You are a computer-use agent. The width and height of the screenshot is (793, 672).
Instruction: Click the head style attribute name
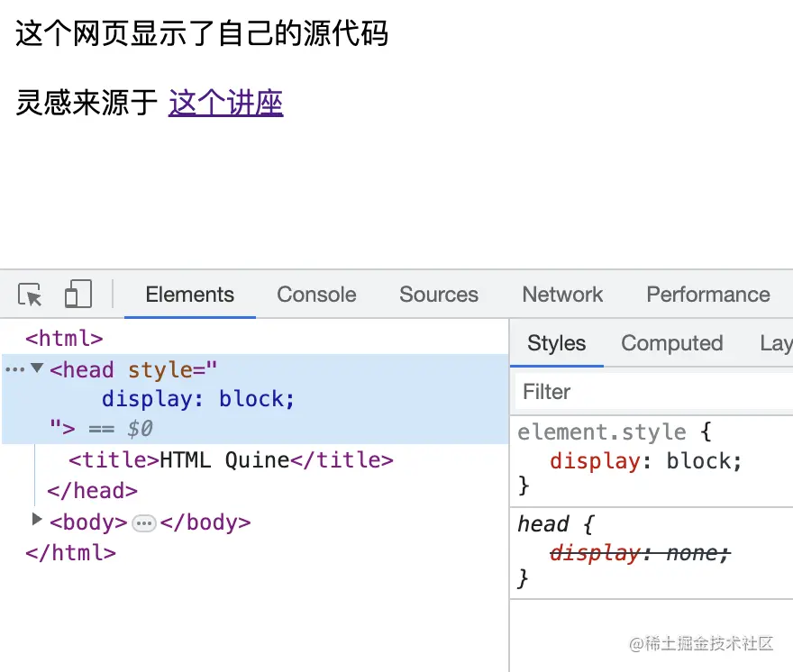point(160,370)
